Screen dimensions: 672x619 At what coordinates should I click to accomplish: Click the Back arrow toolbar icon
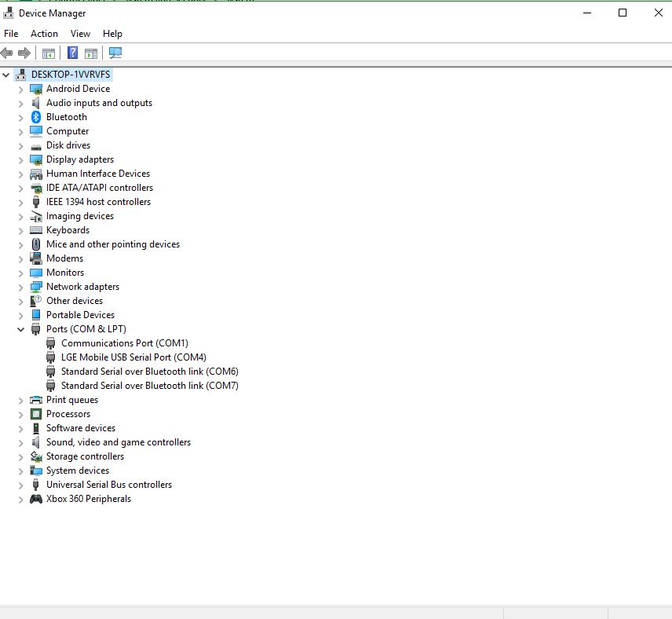coord(7,53)
